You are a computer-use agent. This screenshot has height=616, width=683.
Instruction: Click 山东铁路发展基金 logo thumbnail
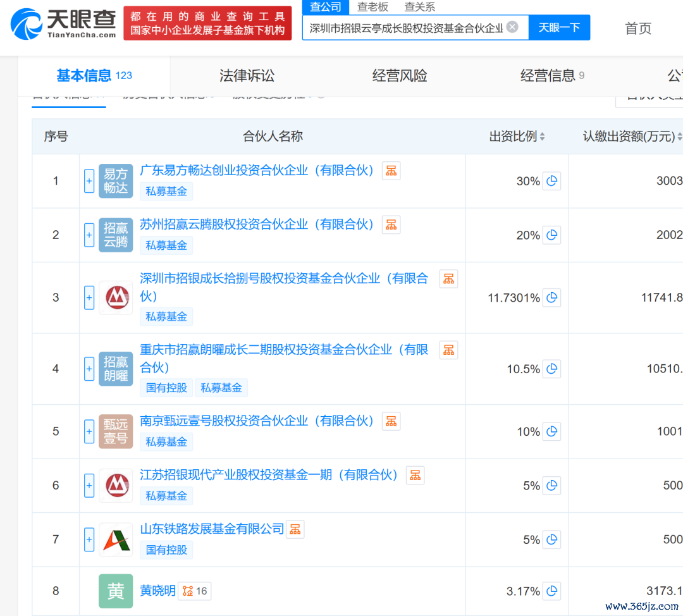[x=116, y=539]
